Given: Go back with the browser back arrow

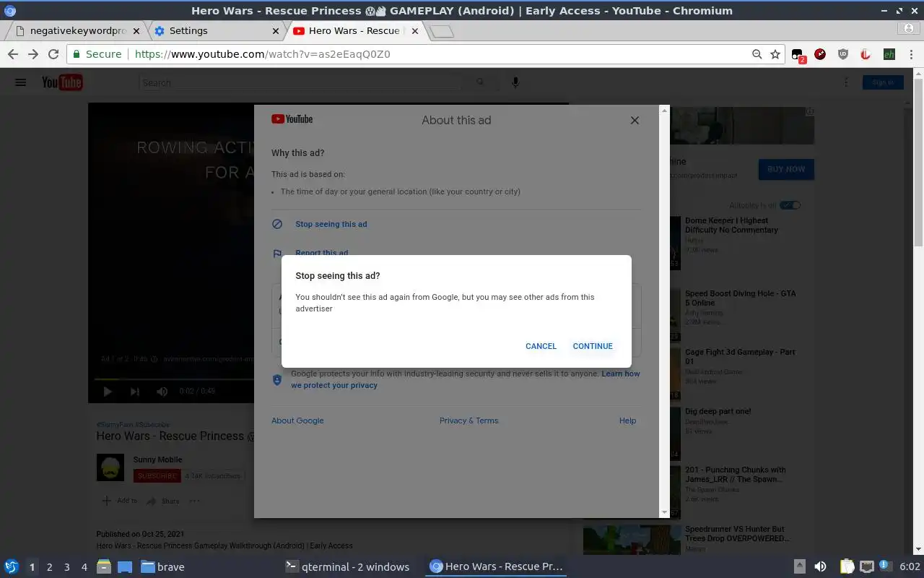Looking at the screenshot, I should tap(13, 54).
